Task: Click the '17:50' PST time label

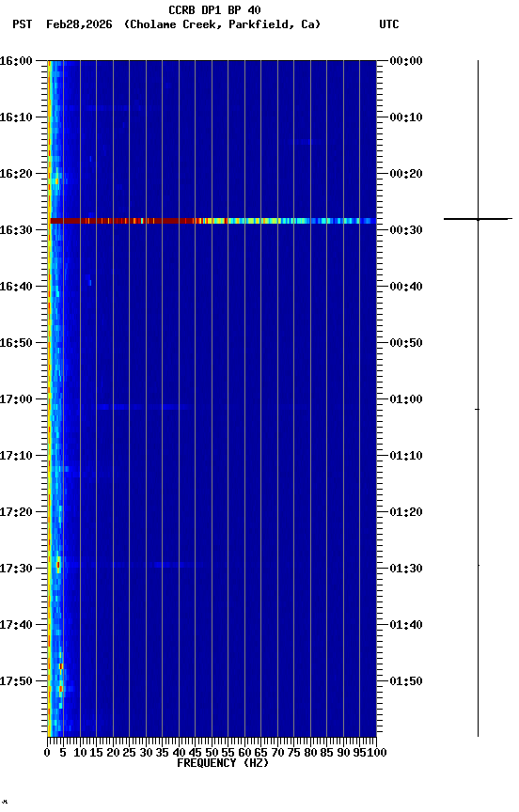Action: click(x=16, y=681)
